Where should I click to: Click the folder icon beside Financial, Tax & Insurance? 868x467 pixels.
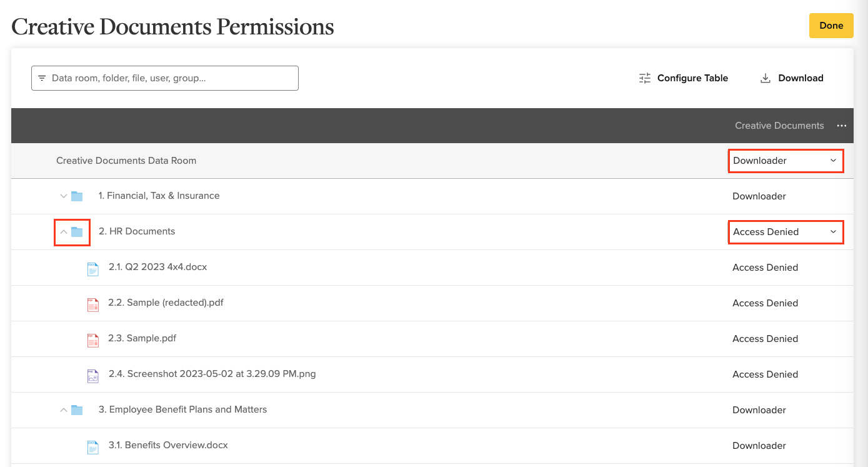76,196
